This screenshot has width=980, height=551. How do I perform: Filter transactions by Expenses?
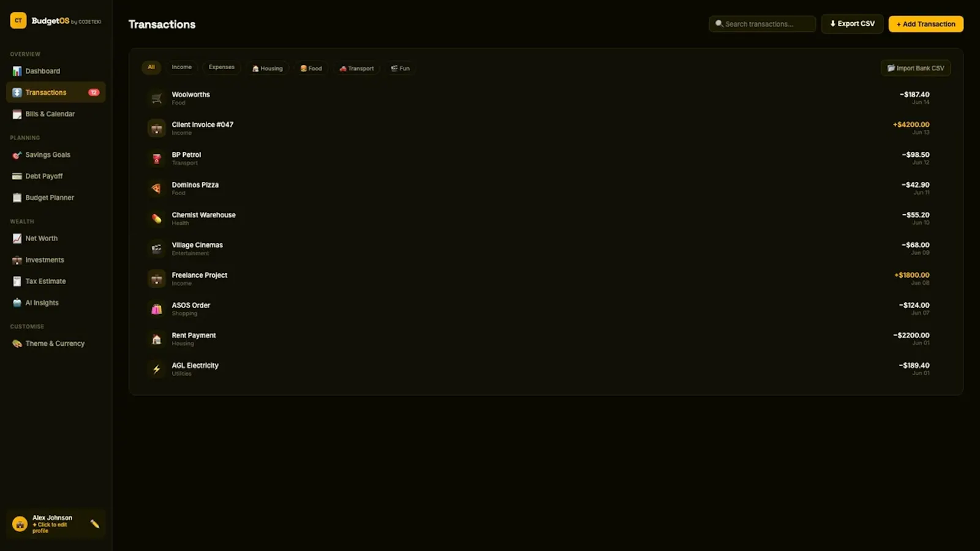221,67
